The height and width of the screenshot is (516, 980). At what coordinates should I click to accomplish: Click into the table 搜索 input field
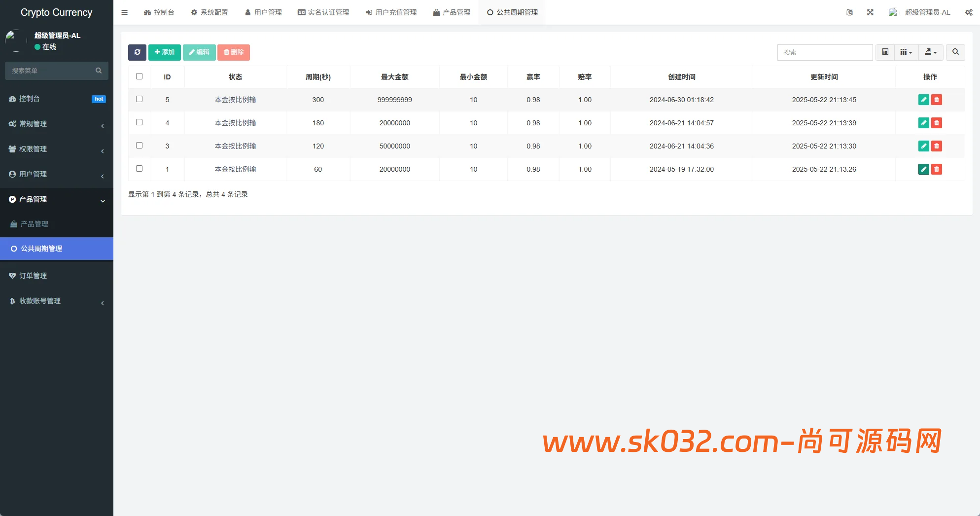825,52
